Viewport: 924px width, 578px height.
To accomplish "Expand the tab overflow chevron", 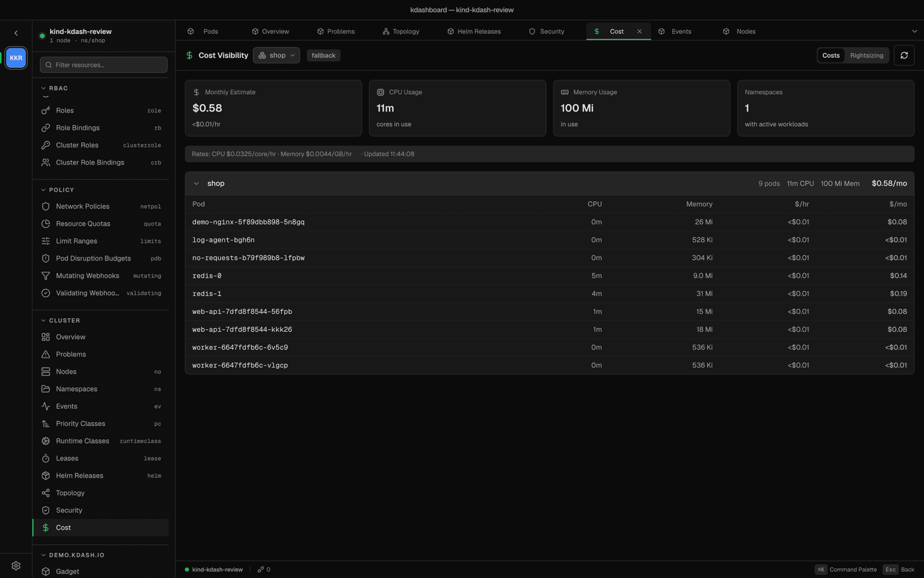I will 914,31.
